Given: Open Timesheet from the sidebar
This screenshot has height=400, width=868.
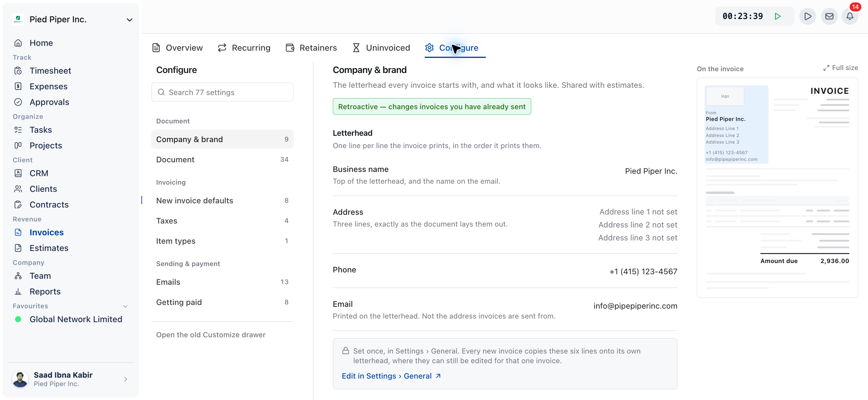Looking at the screenshot, I should point(50,71).
